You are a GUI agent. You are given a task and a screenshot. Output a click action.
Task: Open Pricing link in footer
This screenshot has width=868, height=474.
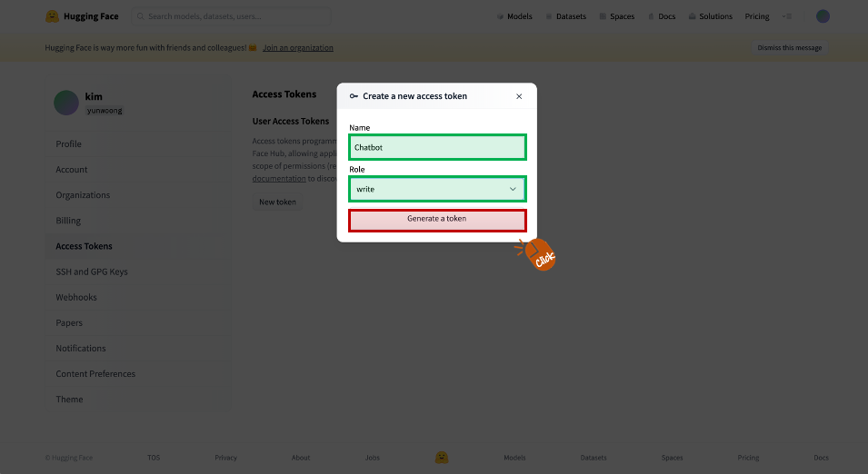tap(748, 458)
